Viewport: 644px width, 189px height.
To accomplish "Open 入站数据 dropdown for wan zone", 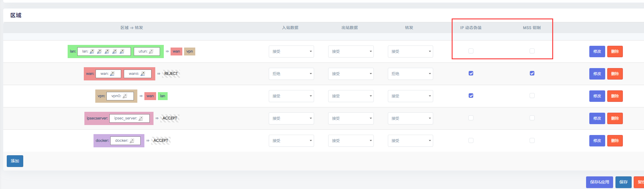I will pos(291,74).
